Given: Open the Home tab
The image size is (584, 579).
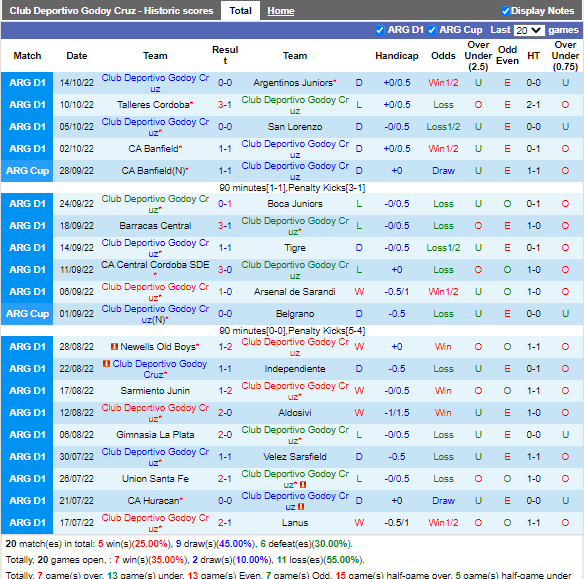Looking at the screenshot, I should pyautogui.click(x=280, y=11).
